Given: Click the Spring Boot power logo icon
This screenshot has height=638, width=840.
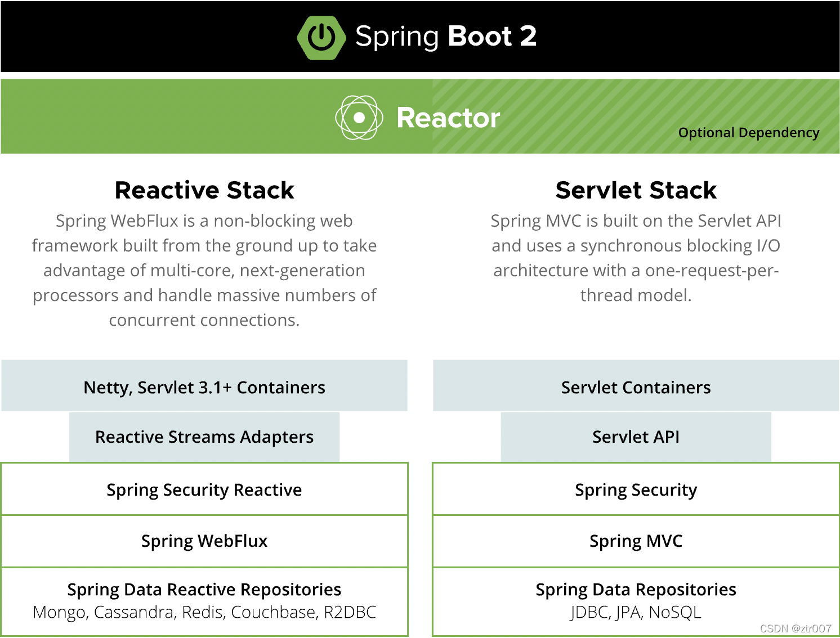Looking at the screenshot, I should (x=321, y=37).
